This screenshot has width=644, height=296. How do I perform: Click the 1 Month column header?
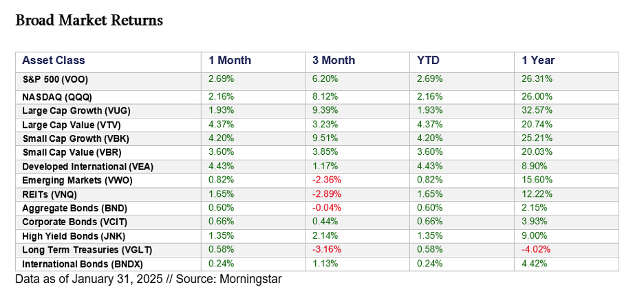230,61
